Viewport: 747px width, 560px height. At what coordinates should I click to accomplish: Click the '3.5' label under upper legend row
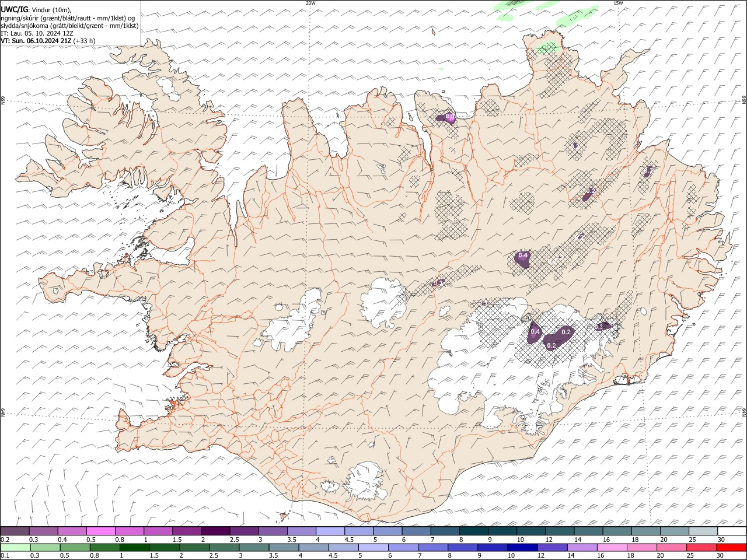click(x=292, y=540)
